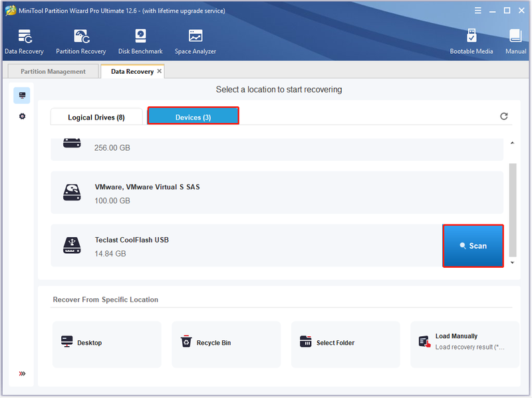This screenshot has height=398, width=532.
Task: Create Bootable Media
Action: coord(471,42)
